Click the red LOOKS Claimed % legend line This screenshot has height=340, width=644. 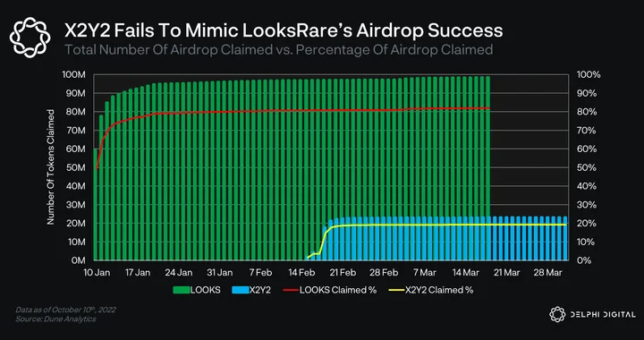(291, 290)
